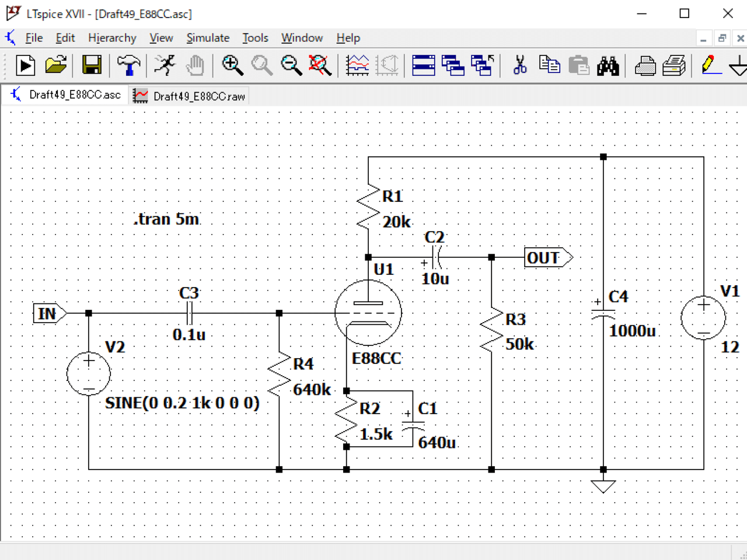Switch to the Draft49_E88CC.raw tab
The width and height of the screenshot is (747, 560).
coord(190,96)
